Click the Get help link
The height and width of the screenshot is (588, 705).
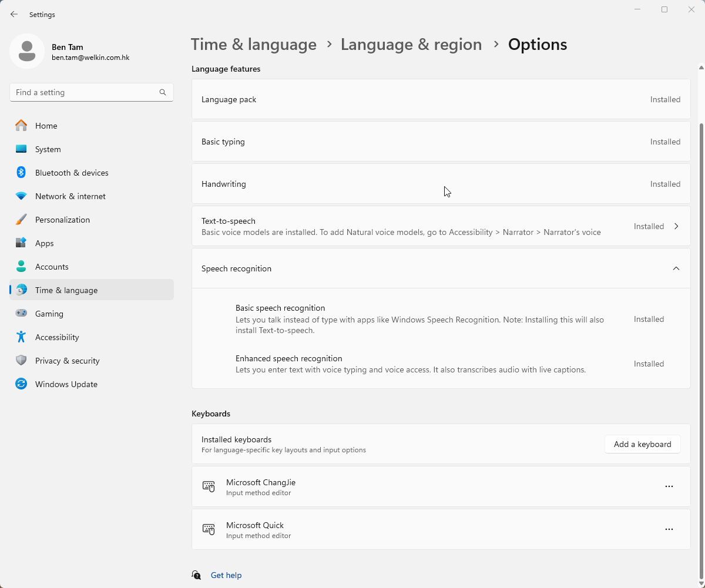tap(226, 575)
